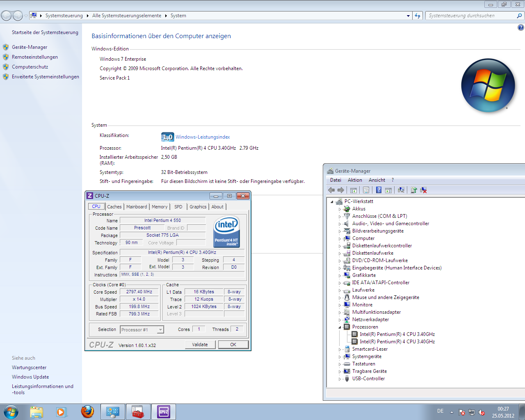
Task: Open Windows Update link in sidebar
Action: [30, 377]
